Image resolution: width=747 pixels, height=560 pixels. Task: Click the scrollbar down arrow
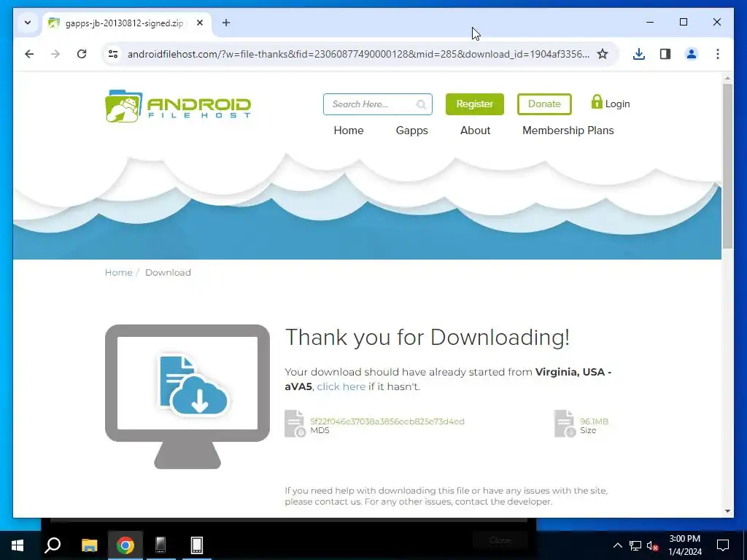pyautogui.click(x=727, y=511)
